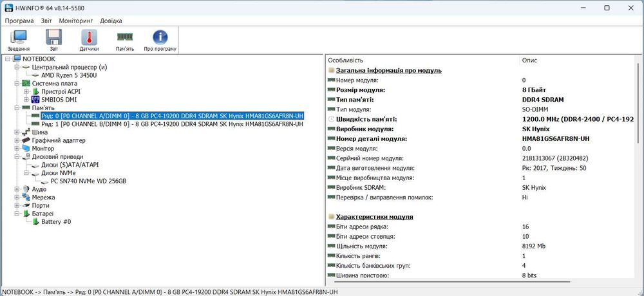
Task: Click the Монітор display icon
Action: coord(26,148)
